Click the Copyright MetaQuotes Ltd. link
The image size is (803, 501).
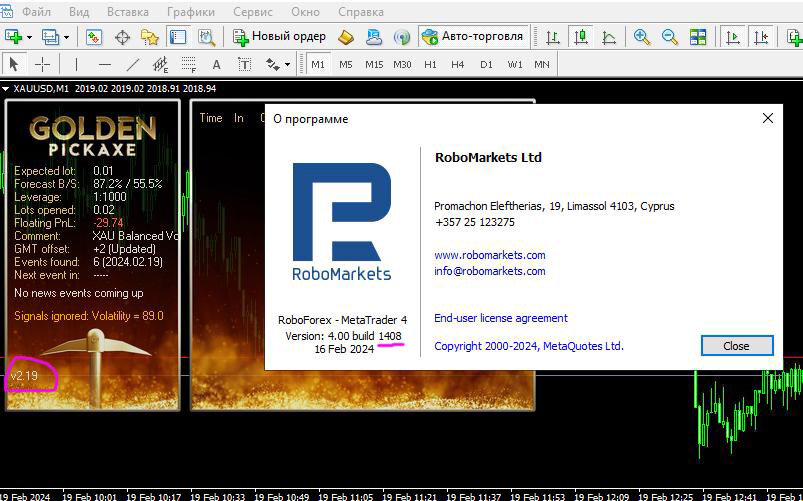529,346
